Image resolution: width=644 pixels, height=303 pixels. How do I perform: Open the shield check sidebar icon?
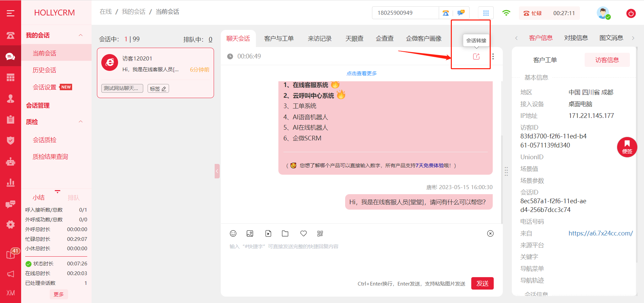tap(10, 140)
